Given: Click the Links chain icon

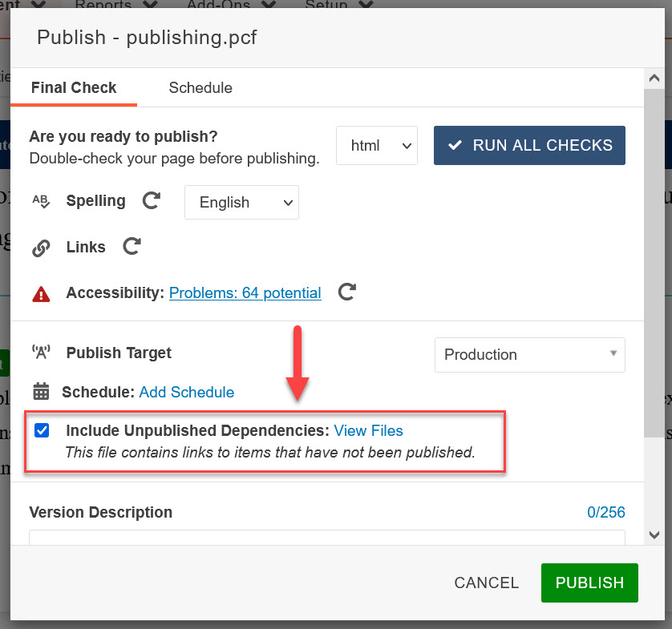Looking at the screenshot, I should [x=41, y=248].
